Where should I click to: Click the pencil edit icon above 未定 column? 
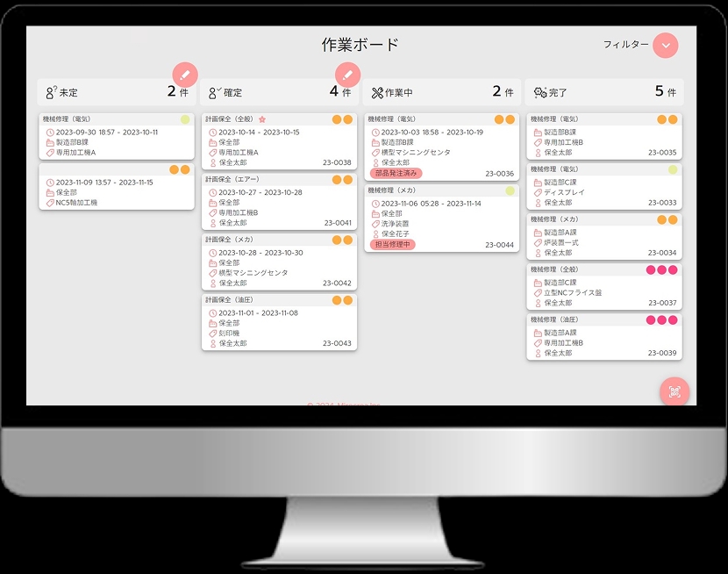point(183,75)
